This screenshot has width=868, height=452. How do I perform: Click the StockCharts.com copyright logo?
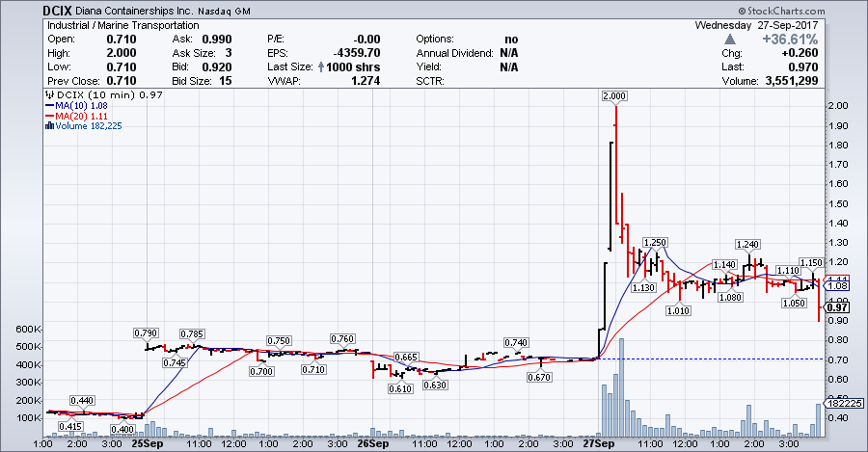click(781, 11)
